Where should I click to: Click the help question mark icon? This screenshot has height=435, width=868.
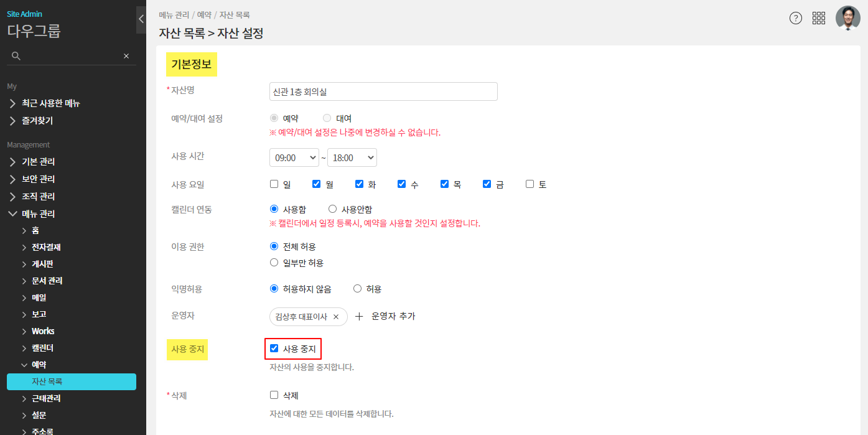coord(795,18)
